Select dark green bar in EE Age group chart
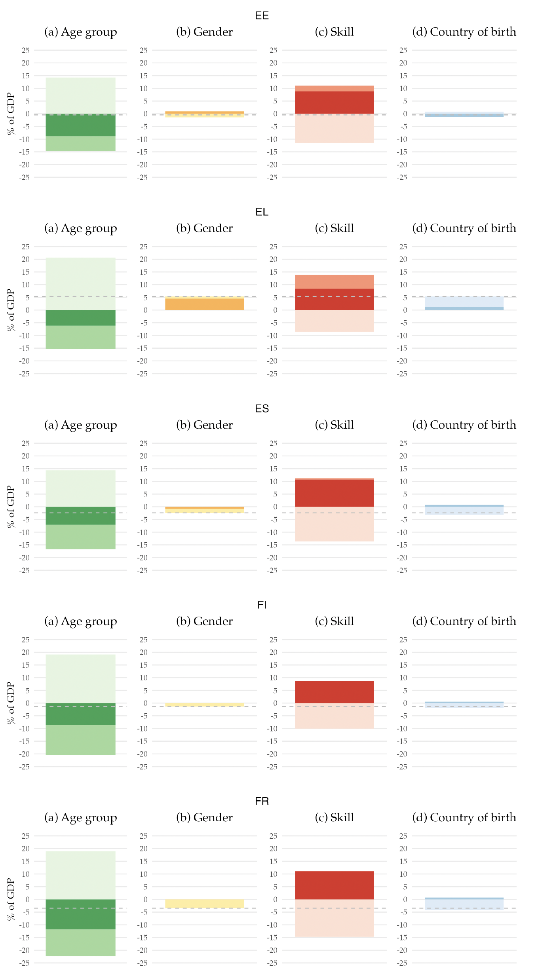 [x=80, y=125]
